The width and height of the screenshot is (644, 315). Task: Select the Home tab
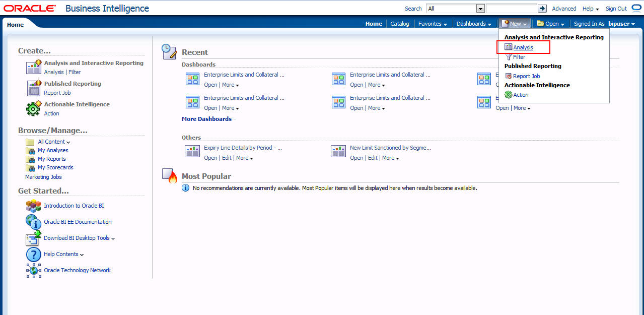click(16, 24)
